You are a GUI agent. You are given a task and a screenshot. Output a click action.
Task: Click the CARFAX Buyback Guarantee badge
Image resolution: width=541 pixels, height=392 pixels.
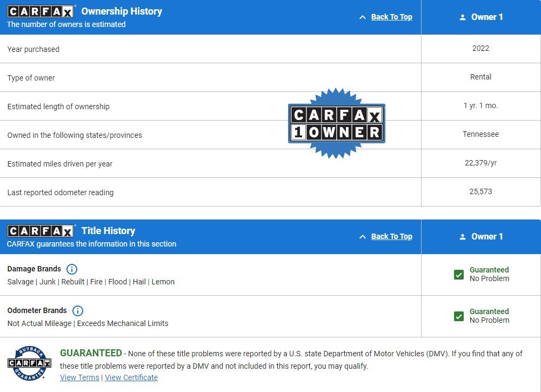point(29,363)
